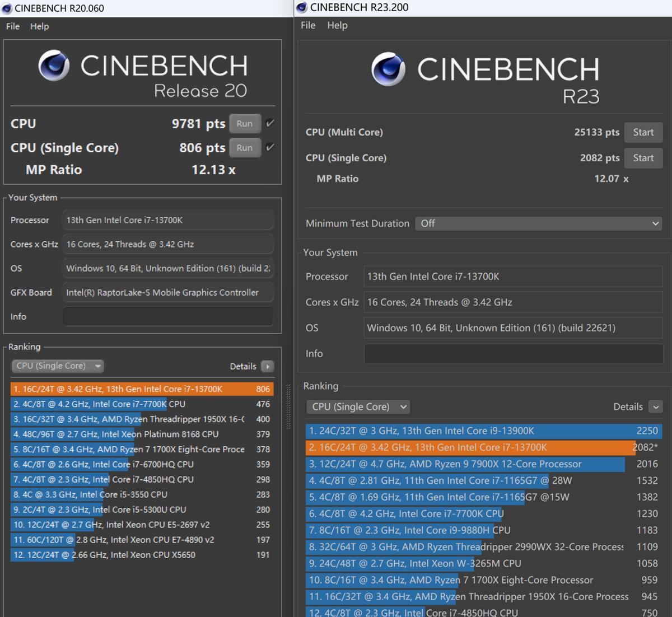Viewport: 672px width, 617px height.
Task: Click the Cinebench R23 logo sphere
Action: 388,69
